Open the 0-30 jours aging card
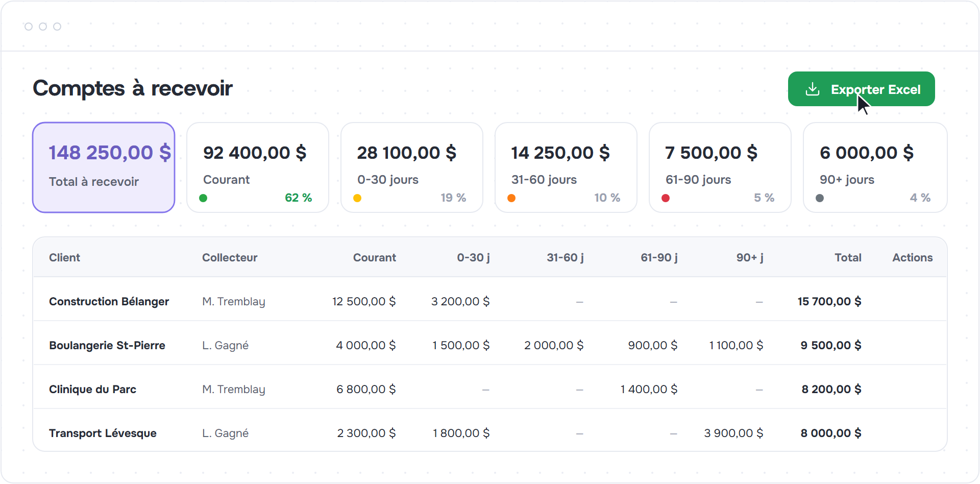Screen dimensions: 980x484 coord(412,167)
